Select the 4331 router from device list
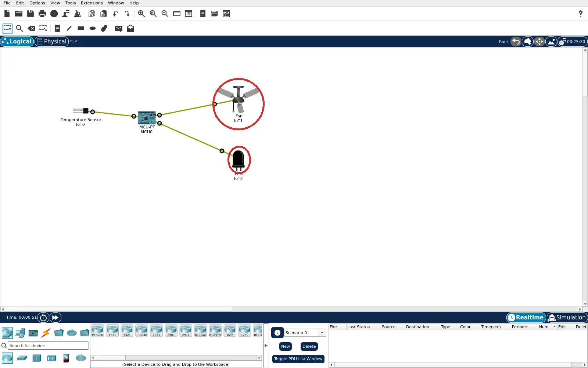The width and height of the screenshot is (588, 368). pyautogui.click(x=112, y=331)
